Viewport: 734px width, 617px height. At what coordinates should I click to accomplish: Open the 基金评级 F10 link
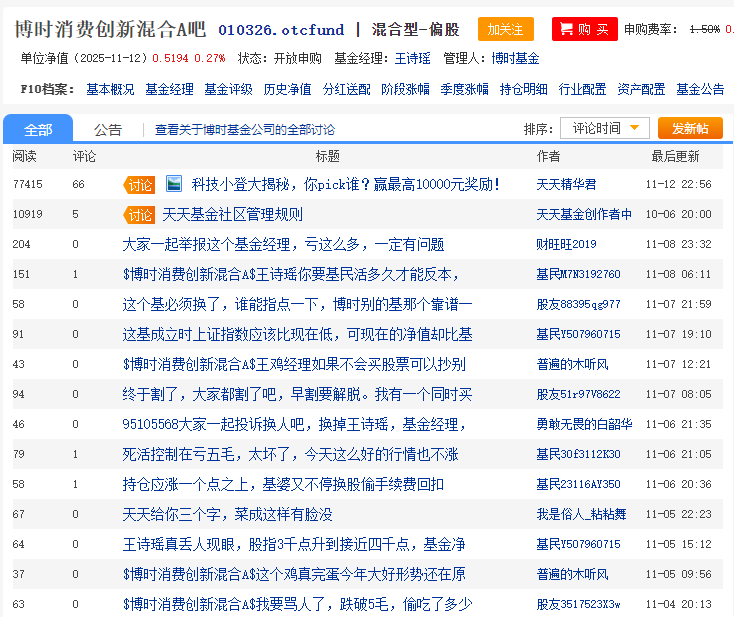coord(228,89)
